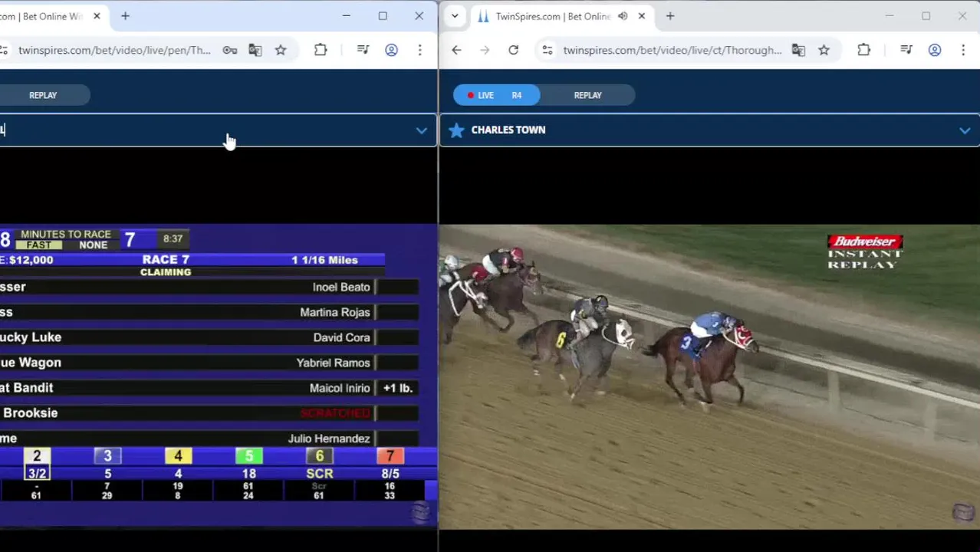The height and width of the screenshot is (552, 980).
Task: Expand track selector chevron in left window
Action: (421, 130)
